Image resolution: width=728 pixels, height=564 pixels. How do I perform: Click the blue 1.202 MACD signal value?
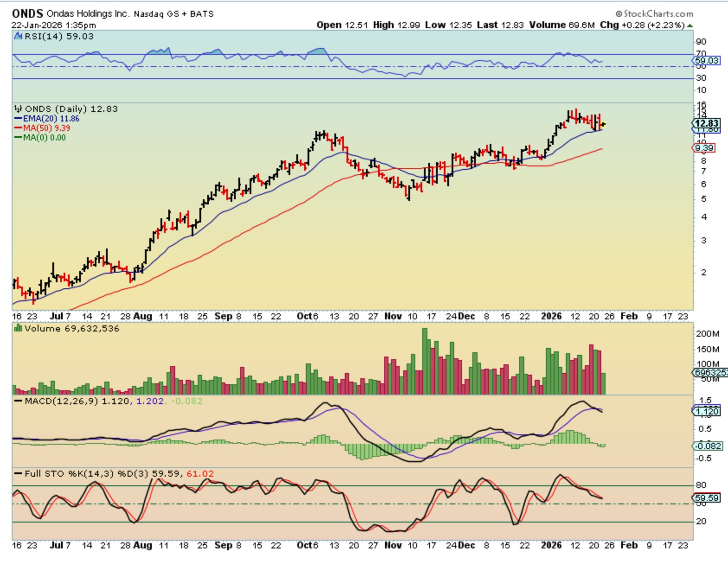(150, 401)
